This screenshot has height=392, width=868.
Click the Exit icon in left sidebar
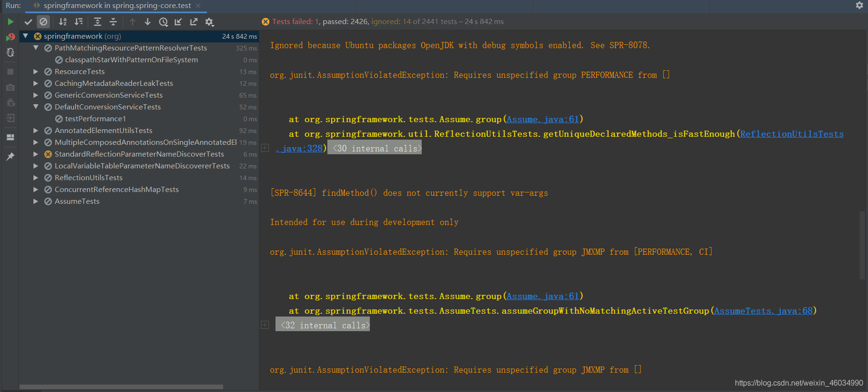[10, 118]
